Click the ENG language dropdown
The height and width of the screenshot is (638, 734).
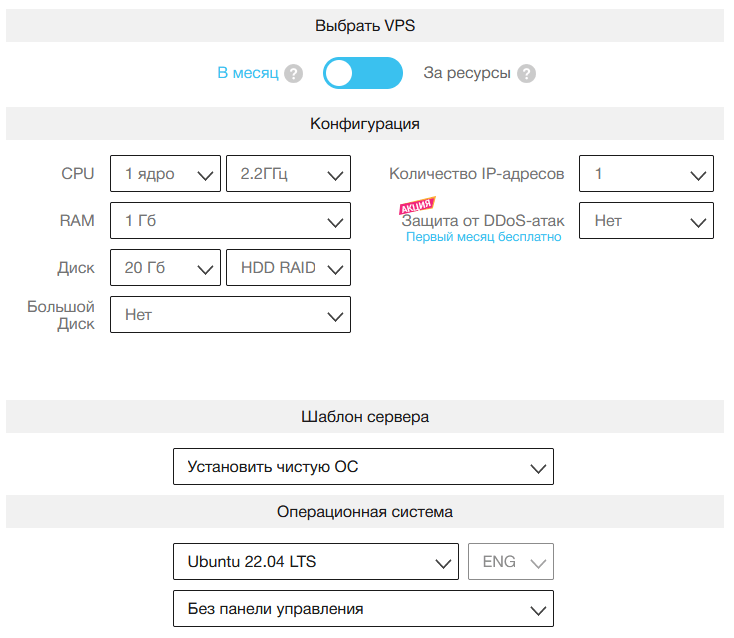(511, 562)
